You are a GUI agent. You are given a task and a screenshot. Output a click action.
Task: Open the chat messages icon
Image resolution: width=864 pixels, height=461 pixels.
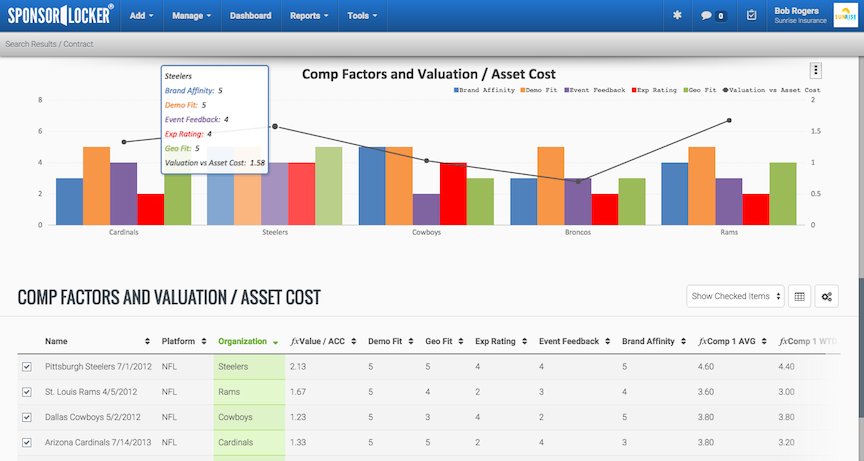tap(713, 15)
